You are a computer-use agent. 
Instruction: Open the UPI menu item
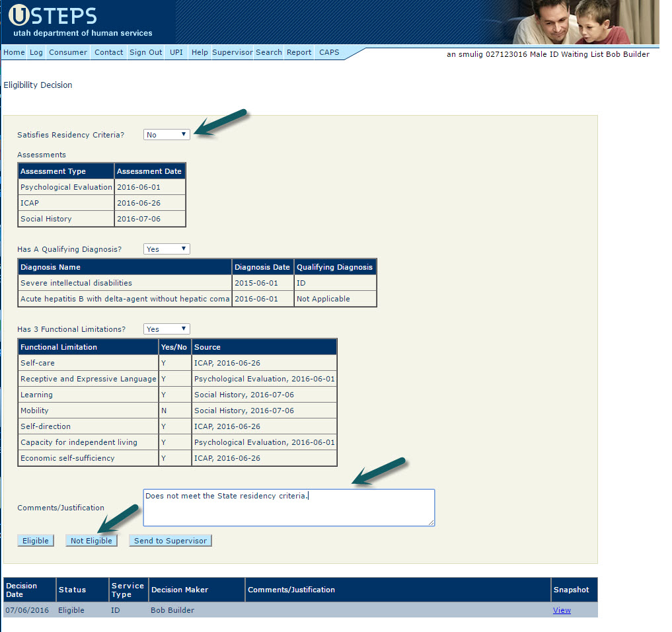pyautogui.click(x=176, y=52)
